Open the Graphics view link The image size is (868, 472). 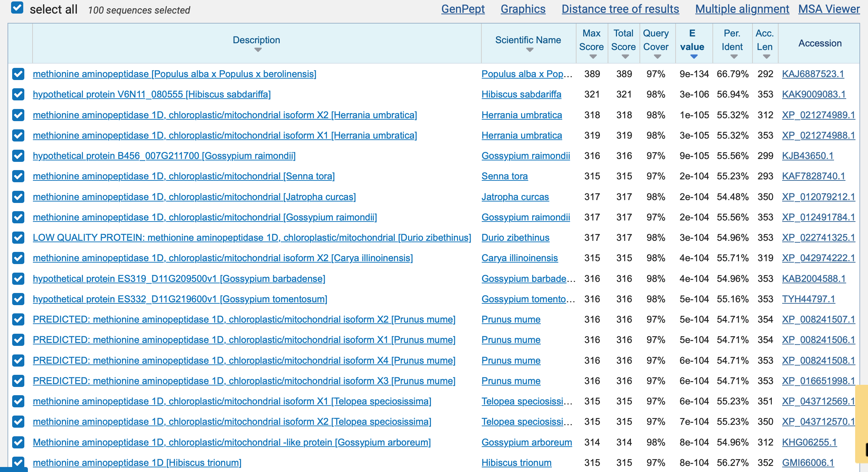tap(523, 9)
